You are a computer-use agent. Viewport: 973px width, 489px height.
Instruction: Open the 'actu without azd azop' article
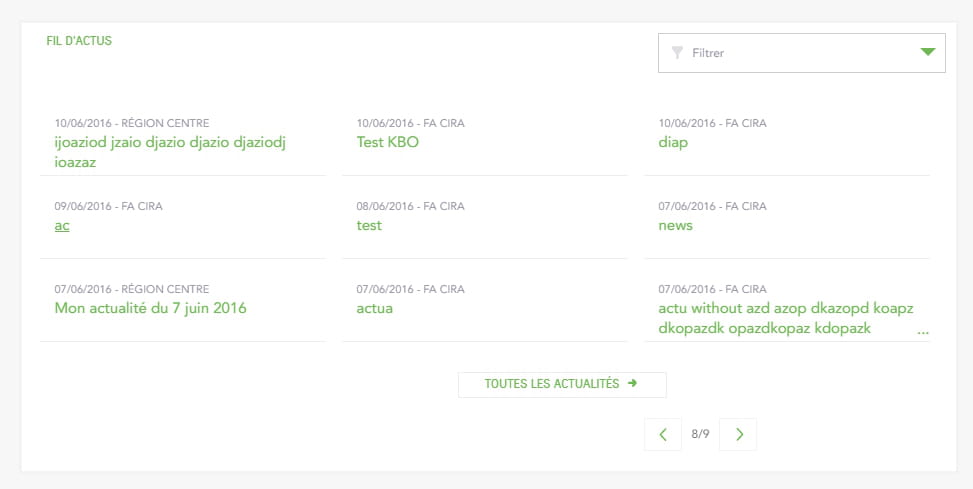point(786,318)
